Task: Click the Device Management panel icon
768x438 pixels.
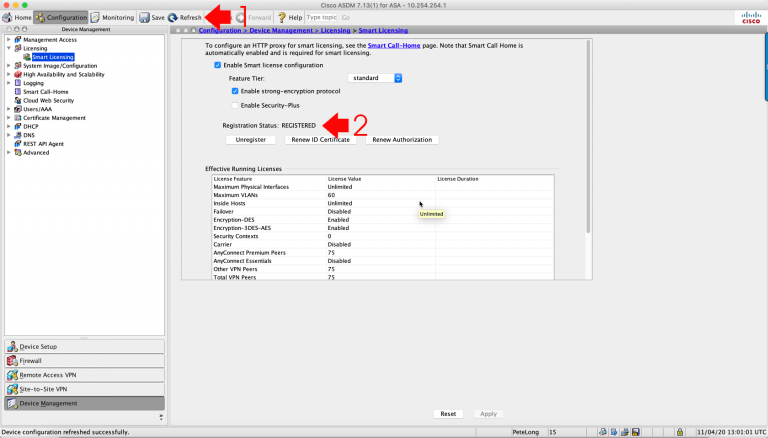Action: pyautogui.click(x=12, y=403)
